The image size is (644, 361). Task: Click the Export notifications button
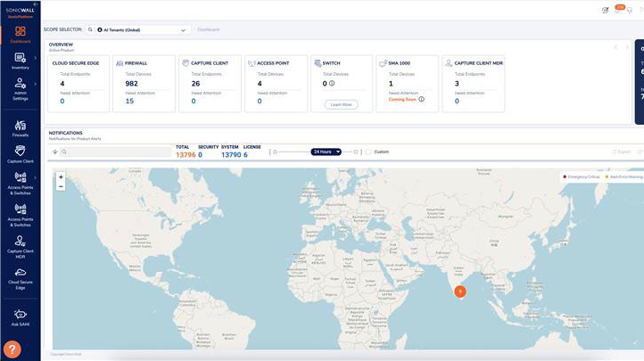pos(622,152)
